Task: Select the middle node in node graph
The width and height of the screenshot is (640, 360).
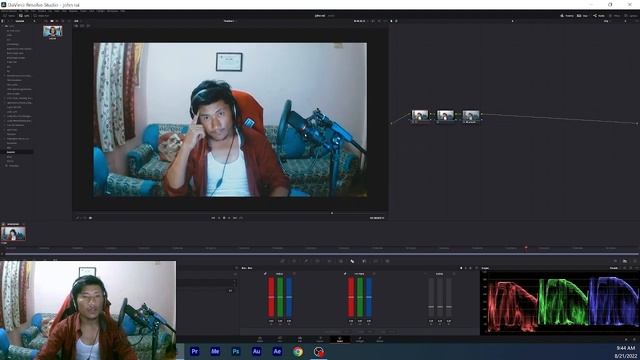Action: (x=445, y=115)
